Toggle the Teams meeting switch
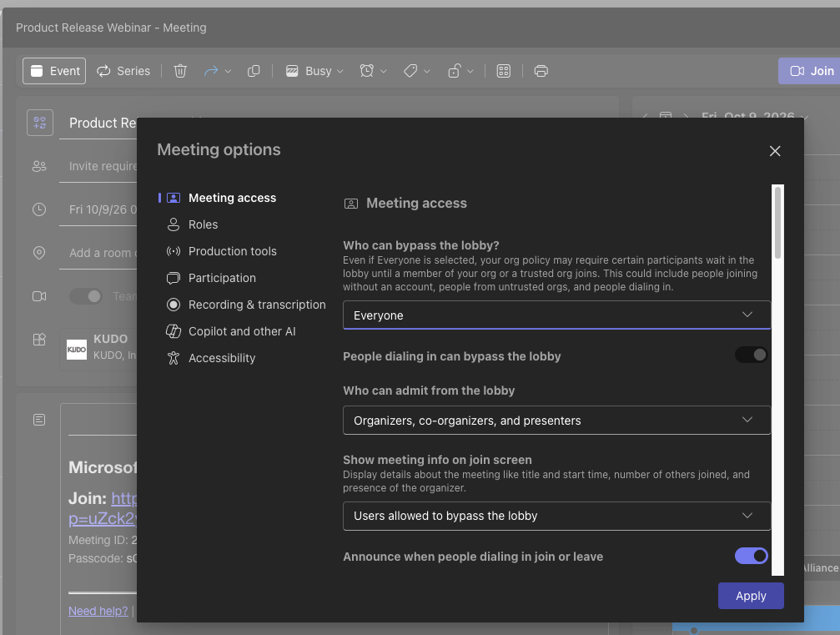 [x=86, y=296]
